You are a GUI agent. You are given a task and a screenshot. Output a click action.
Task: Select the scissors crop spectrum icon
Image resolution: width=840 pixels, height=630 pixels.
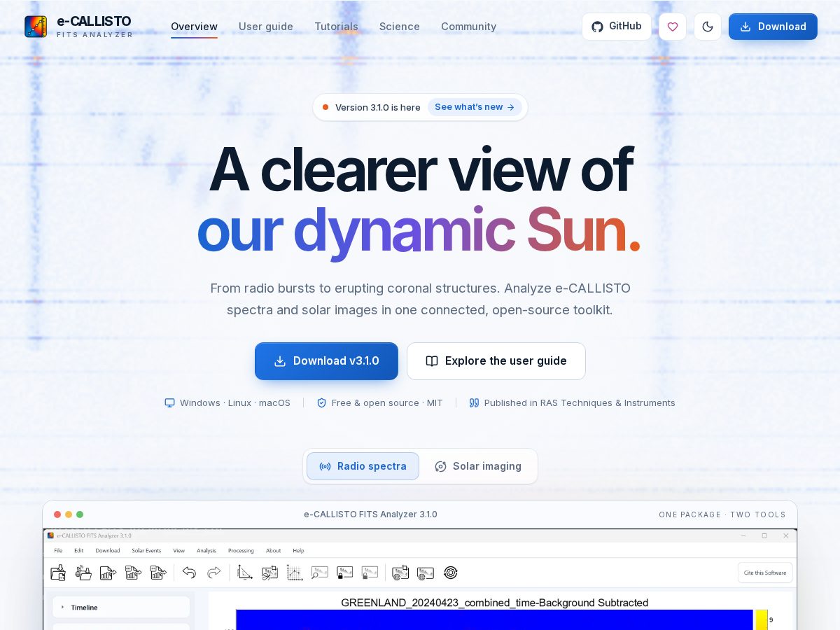[270, 573]
